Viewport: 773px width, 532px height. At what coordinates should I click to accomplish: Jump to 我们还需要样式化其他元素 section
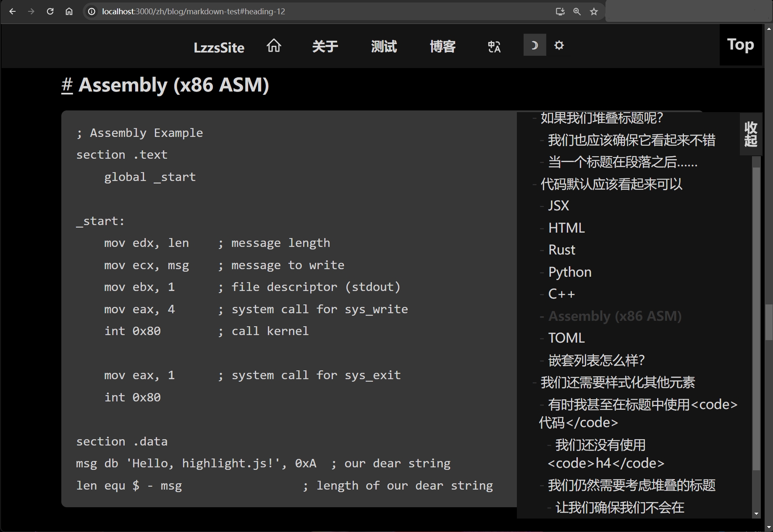click(x=618, y=383)
